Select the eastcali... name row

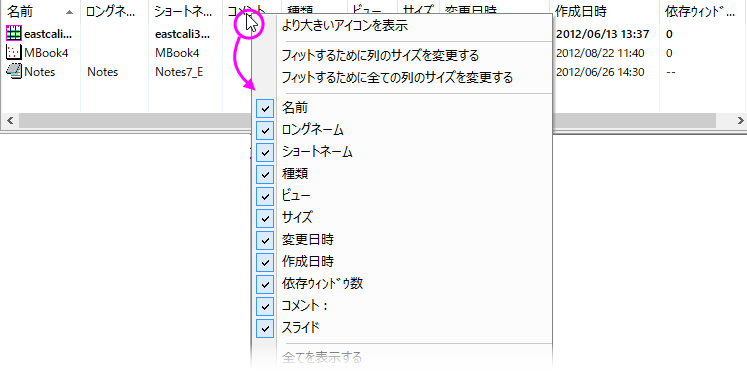pyautogui.click(x=48, y=34)
